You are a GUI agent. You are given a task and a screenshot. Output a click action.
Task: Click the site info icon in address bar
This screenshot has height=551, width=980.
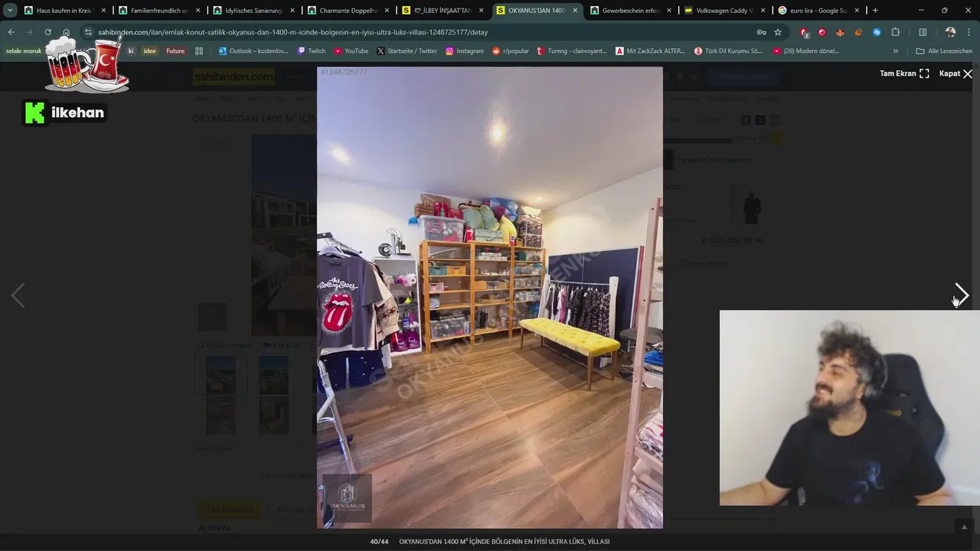(88, 32)
